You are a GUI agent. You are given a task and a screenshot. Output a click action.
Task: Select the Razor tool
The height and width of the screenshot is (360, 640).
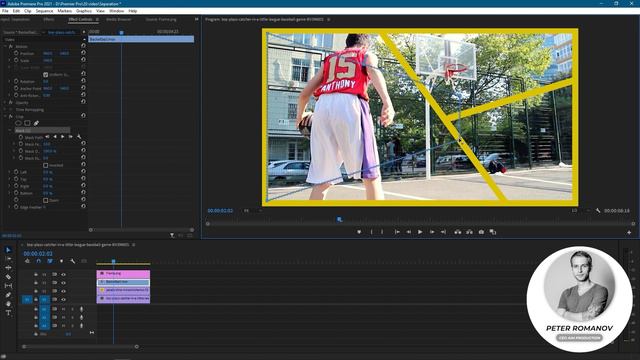[x=8, y=277]
